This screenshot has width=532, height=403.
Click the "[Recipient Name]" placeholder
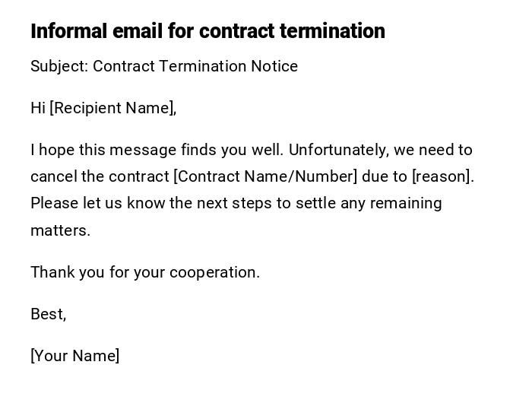click(111, 108)
